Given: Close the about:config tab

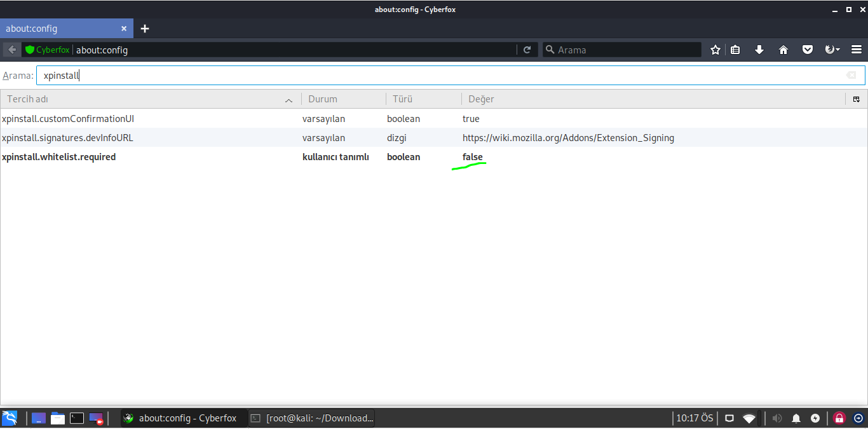Looking at the screenshot, I should pos(124,29).
